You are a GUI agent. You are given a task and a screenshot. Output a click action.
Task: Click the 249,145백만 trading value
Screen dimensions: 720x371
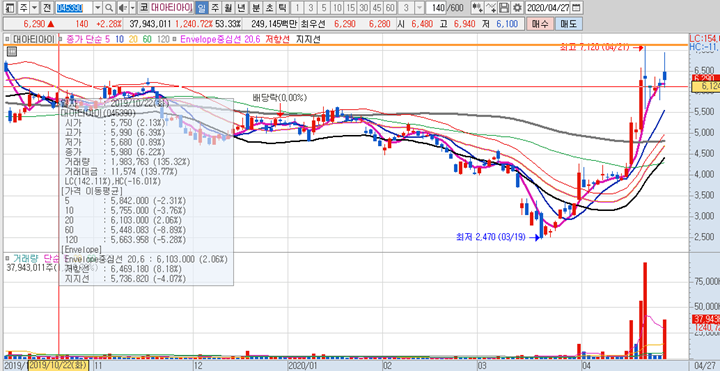pos(274,24)
